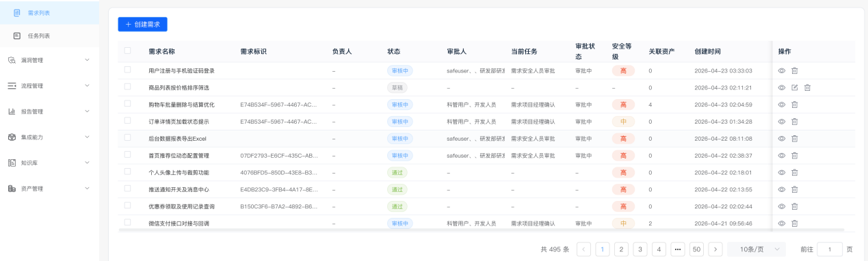
Task: Jump to last page 50
Action: click(696, 249)
